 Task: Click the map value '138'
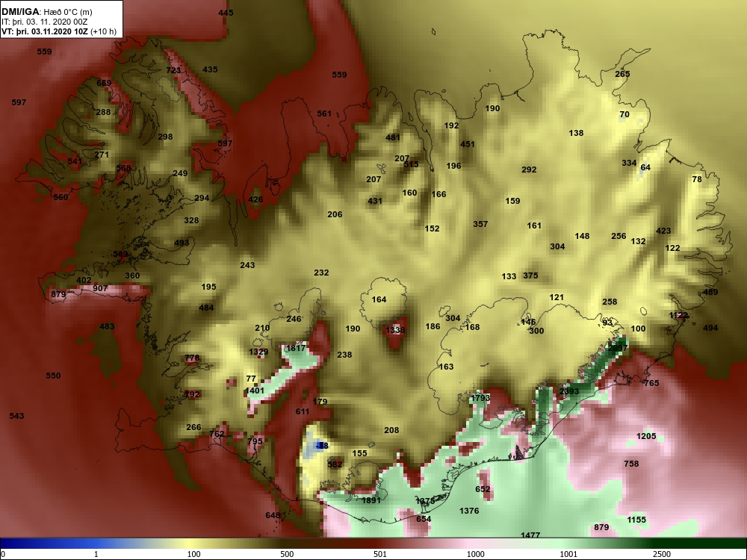click(x=577, y=133)
